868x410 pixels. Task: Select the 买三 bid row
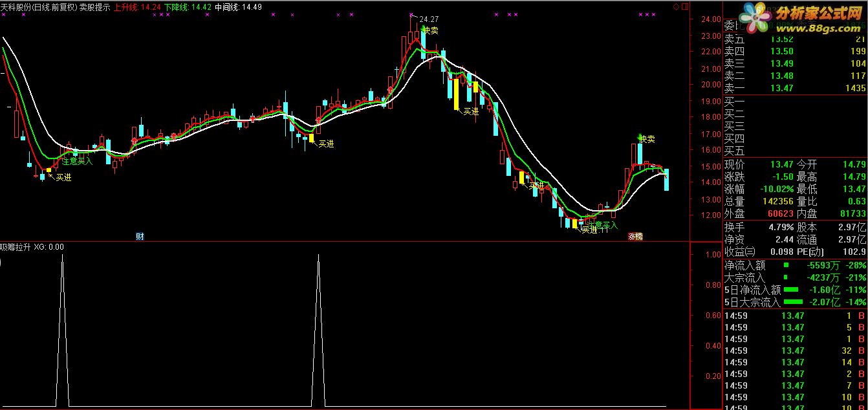(795, 126)
